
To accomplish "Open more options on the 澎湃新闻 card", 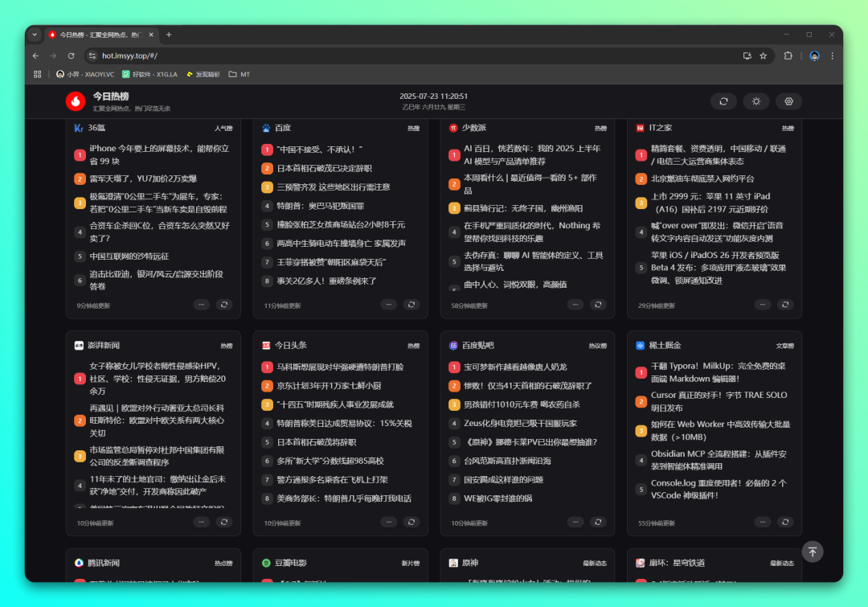I will 202,523.
